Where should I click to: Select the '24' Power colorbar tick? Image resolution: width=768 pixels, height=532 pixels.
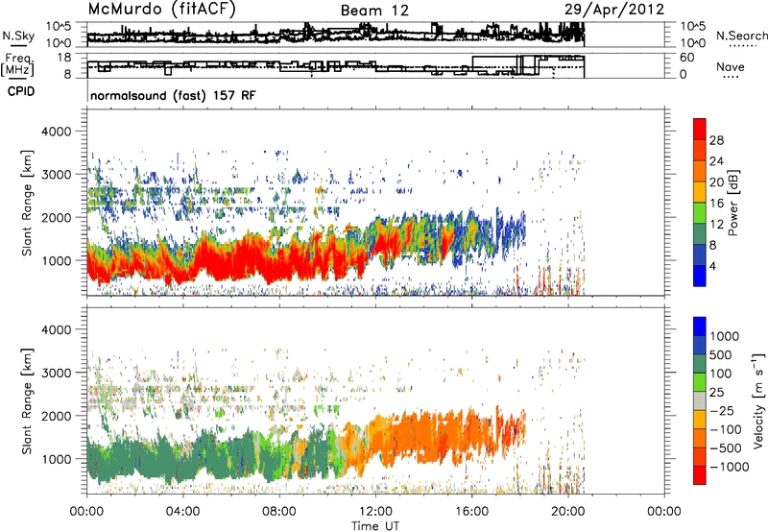[x=716, y=161]
